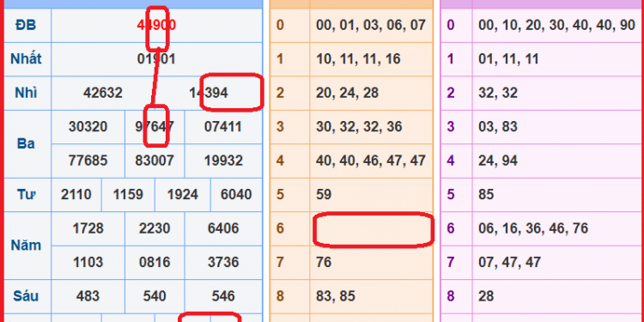
Task: Select fourth prize number 1924
Action: pyautogui.click(x=183, y=194)
